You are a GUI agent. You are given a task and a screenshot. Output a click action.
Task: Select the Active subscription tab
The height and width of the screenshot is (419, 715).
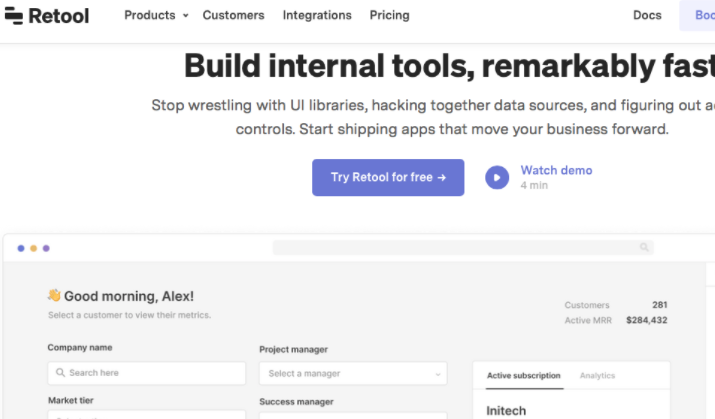pos(523,376)
